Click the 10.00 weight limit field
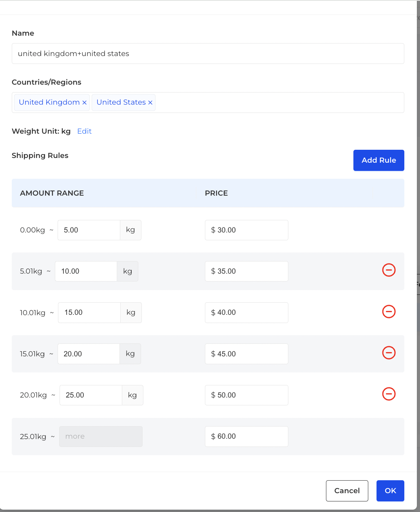420x512 pixels. (86, 271)
